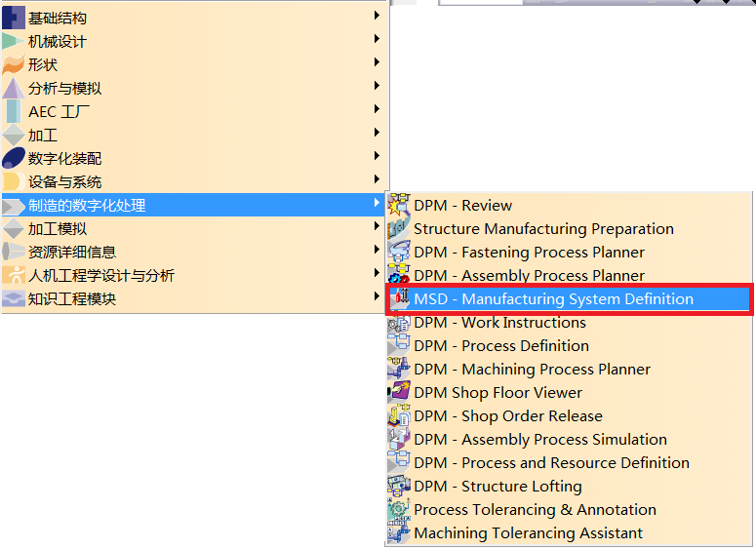756x549 pixels.
Task: Select DPM - Process and Resource Definition
Action: 570,462
